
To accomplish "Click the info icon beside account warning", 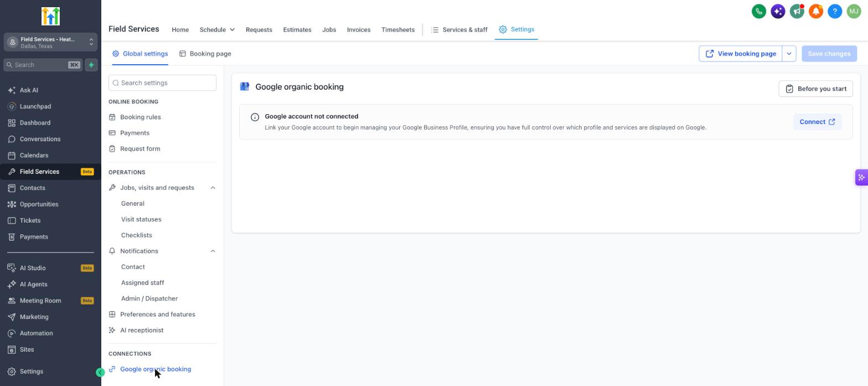I will (255, 117).
